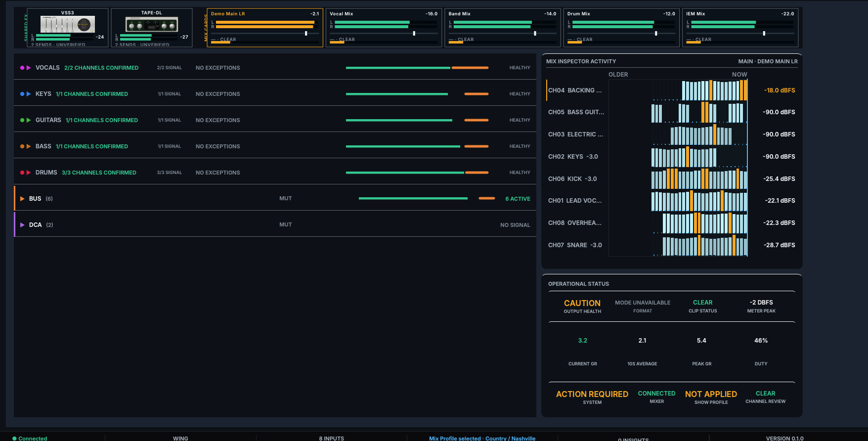The width and height of the screenshot is (868, 441).
Task: Click CLEAR on the Vocal Mix card
Action: click(x=347, y=40)
